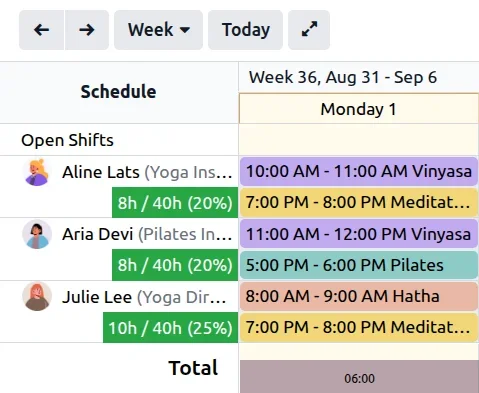Open Julie's 8:00 AM Hatha shift

359,296
